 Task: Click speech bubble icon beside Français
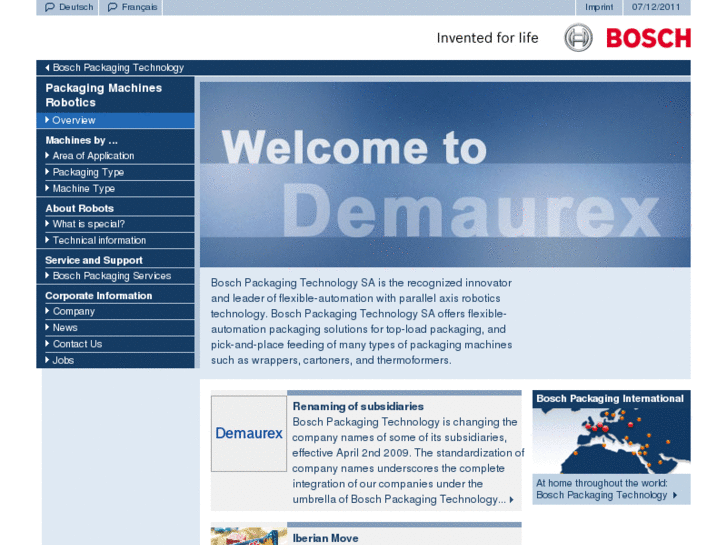112,7
